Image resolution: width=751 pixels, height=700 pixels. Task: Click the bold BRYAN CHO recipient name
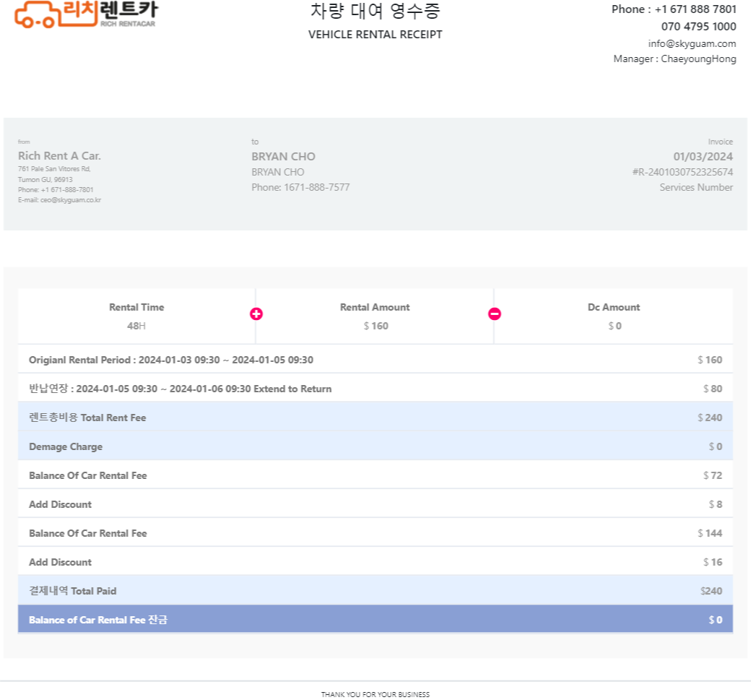(x=284, y=157)
